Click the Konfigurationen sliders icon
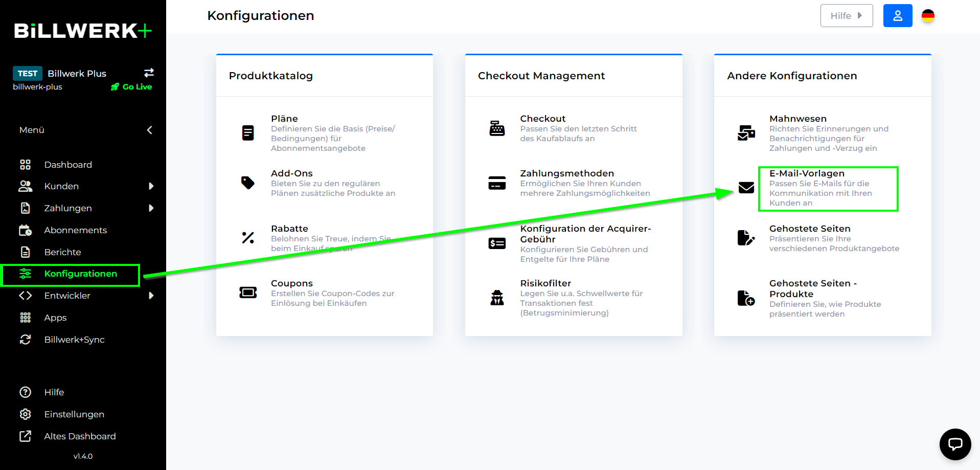 click(25, 274)
